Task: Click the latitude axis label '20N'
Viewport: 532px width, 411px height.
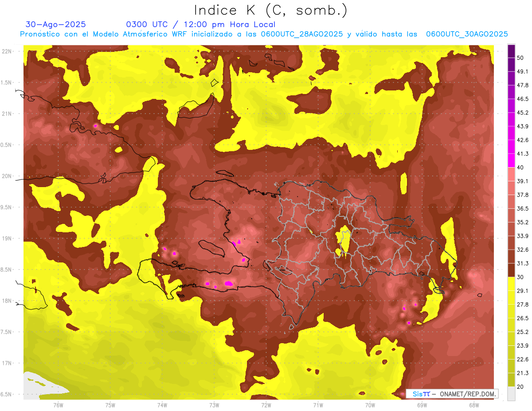Action: [7, 176]
